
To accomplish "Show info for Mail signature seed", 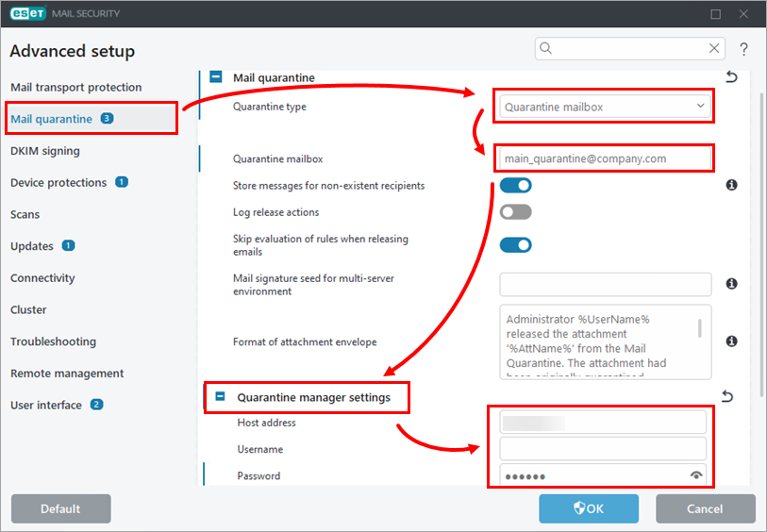I will (731, 284).
